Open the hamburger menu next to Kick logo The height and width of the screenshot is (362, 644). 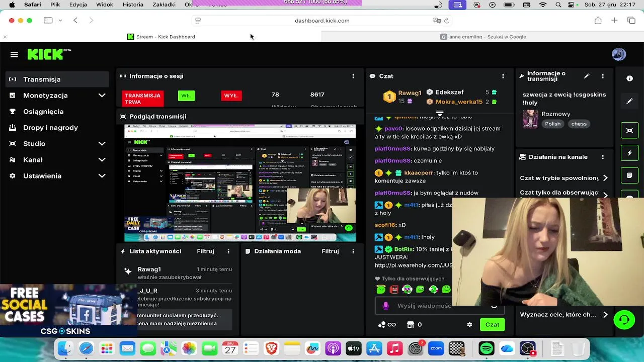[14, 54]
